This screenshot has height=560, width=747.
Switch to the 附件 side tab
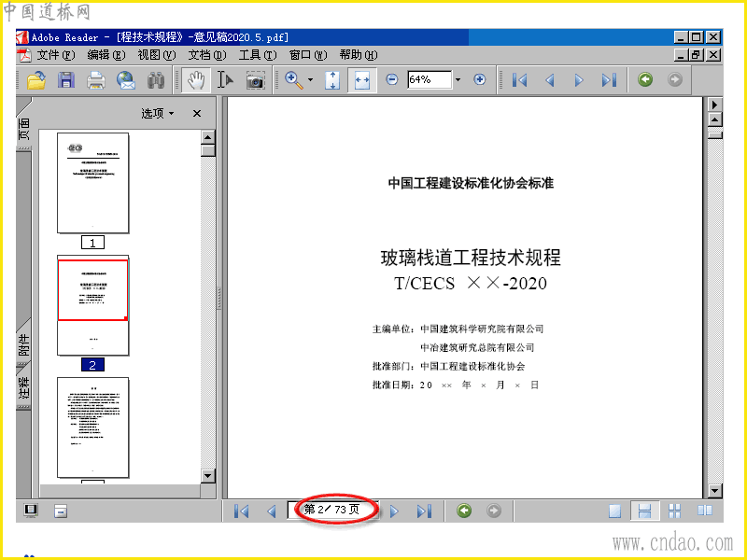tap(24, 344)
